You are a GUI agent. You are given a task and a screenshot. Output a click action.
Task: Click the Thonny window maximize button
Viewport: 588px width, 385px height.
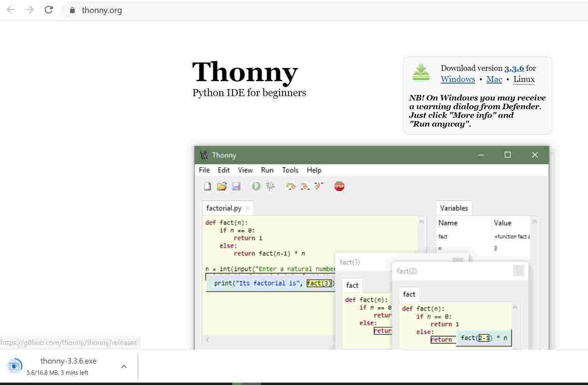tap(508, 155)
